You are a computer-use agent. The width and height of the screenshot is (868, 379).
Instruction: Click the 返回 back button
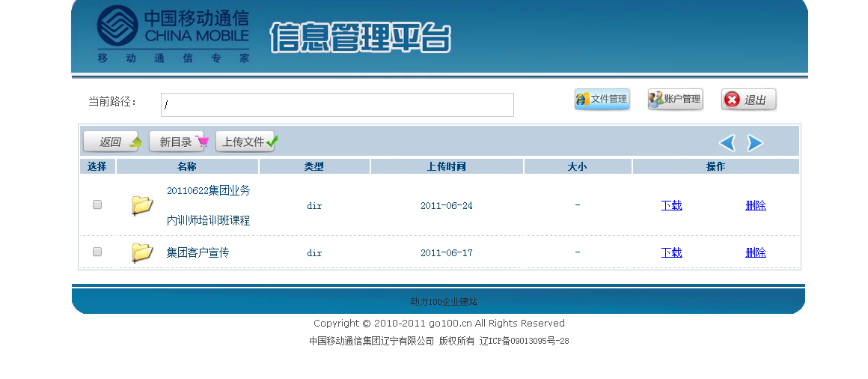click(113, 142)
